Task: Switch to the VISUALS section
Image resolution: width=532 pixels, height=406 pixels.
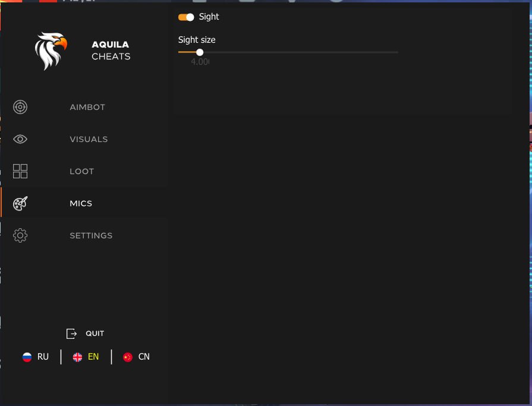Action: 89,139
